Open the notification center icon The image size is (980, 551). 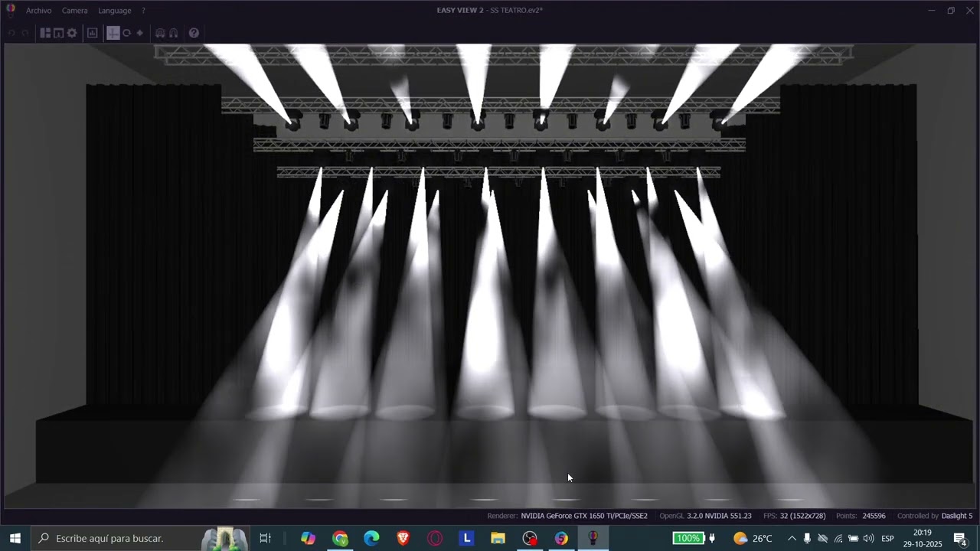(960, 538)
